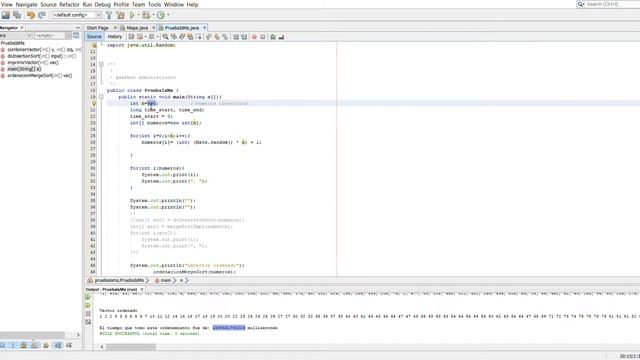Open the Tools menu
This screenshot has height=360, width=640.
[154, 4]
